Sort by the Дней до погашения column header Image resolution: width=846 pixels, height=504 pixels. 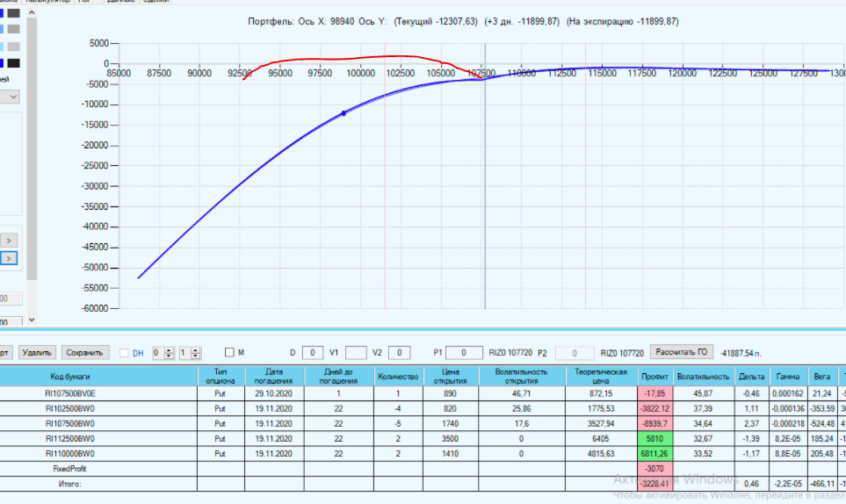point(339,377)
